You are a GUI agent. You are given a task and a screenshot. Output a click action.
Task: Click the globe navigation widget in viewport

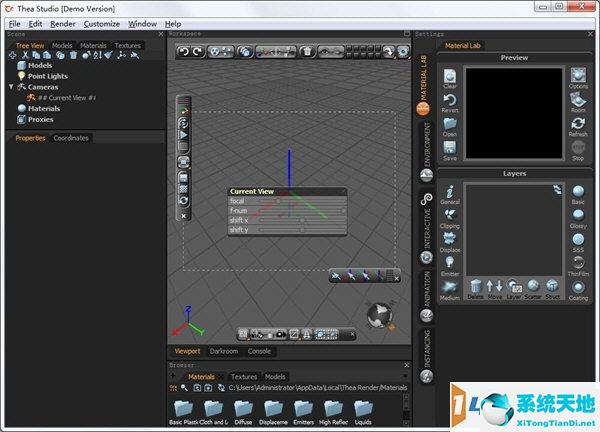coord(380,315)
